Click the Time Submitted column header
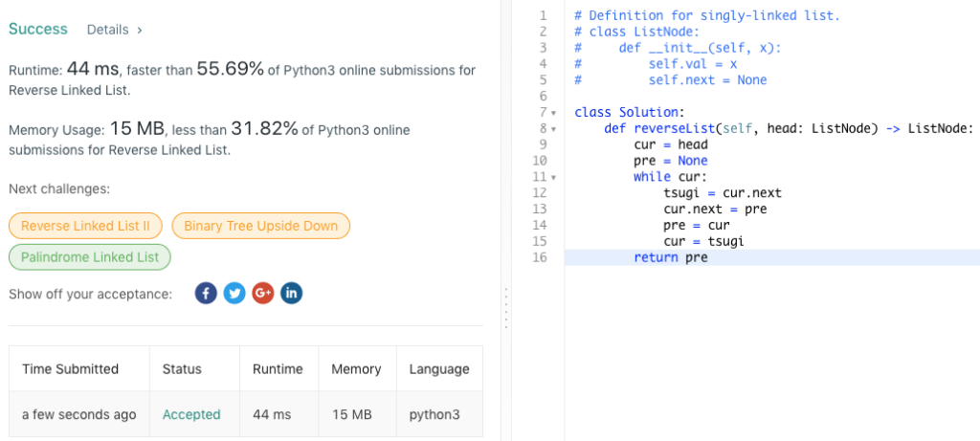Image resolution: width=980 pixels, height=441 pixels. coord(70,369)
